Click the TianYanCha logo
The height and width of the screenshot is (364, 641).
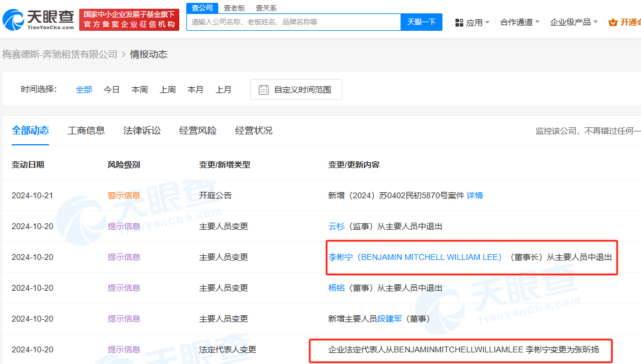38,20
